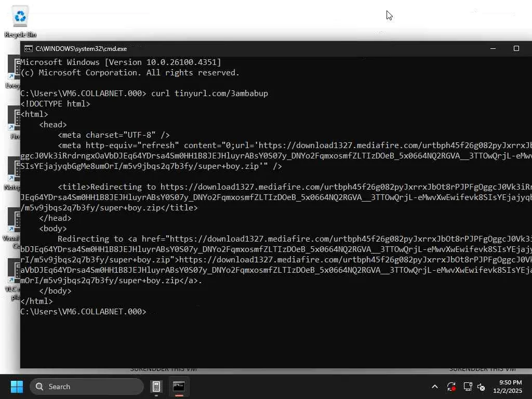Click the final 'C:\Users\VM6.COLLABNET.000>' prompt

click(x=84, y=312)
